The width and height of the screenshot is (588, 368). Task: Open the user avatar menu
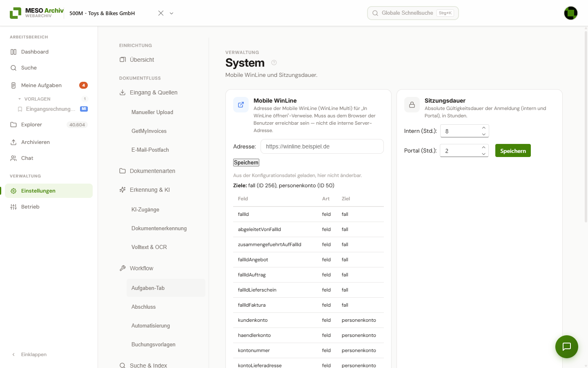pos(571,13)
